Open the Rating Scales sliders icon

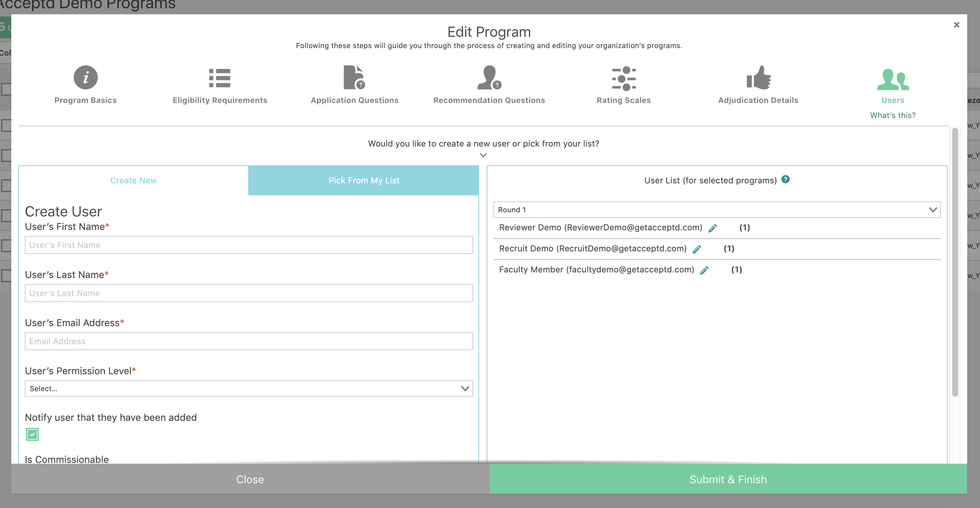[623, 79]
